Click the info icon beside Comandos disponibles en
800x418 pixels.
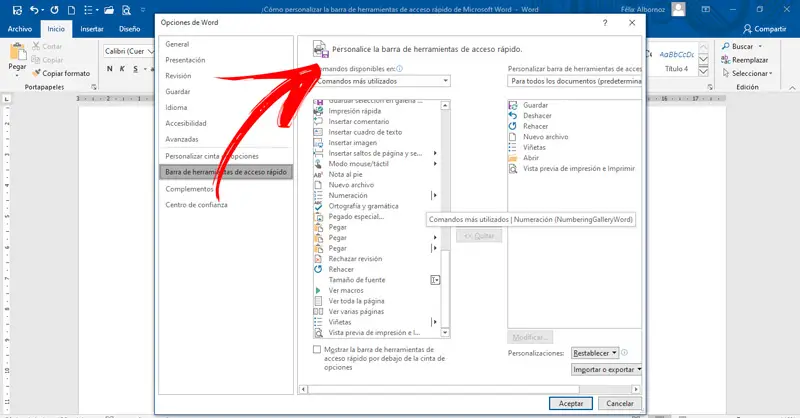[399, 68]
